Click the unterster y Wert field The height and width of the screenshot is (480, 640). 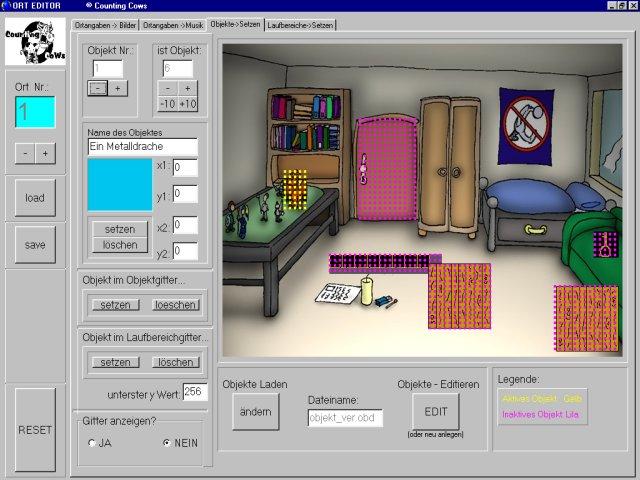[x=195, y=392]
